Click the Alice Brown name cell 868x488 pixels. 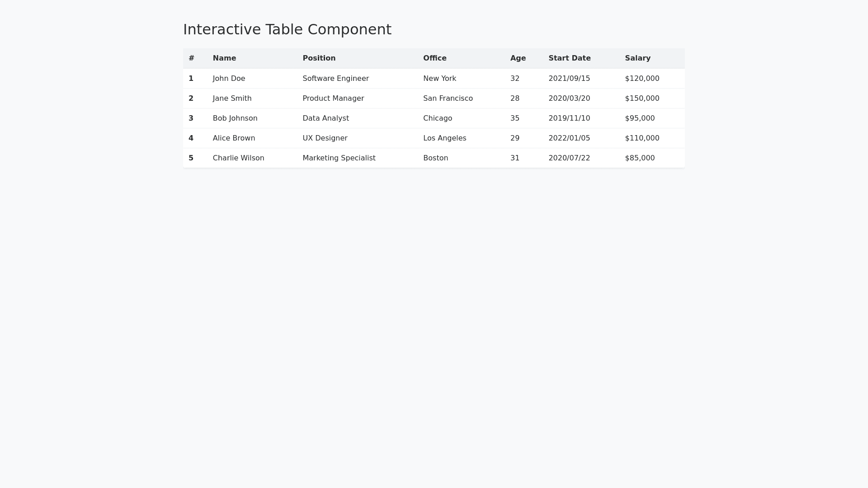(x=234, y=138)
